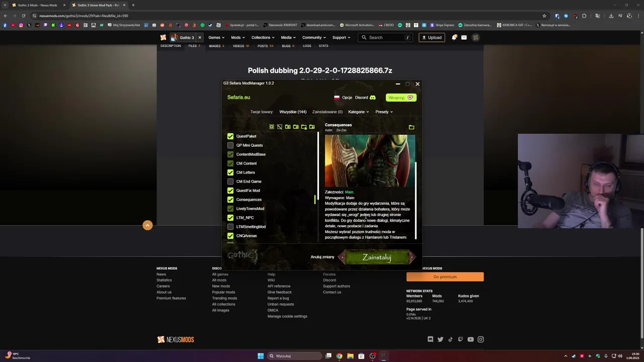Open the footer YouTube social icon
Viewport: 644px width, 362px height.
tap(470, 339)
